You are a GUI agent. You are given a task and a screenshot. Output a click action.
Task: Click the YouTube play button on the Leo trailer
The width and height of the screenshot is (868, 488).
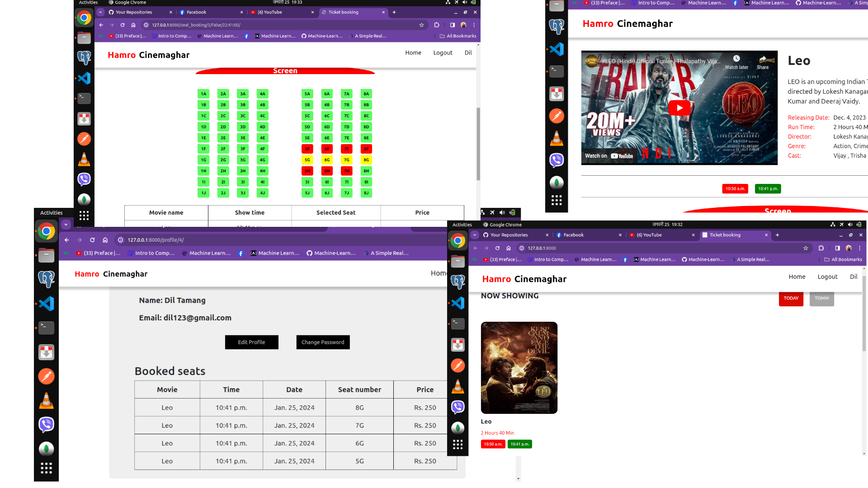(679, 108)
